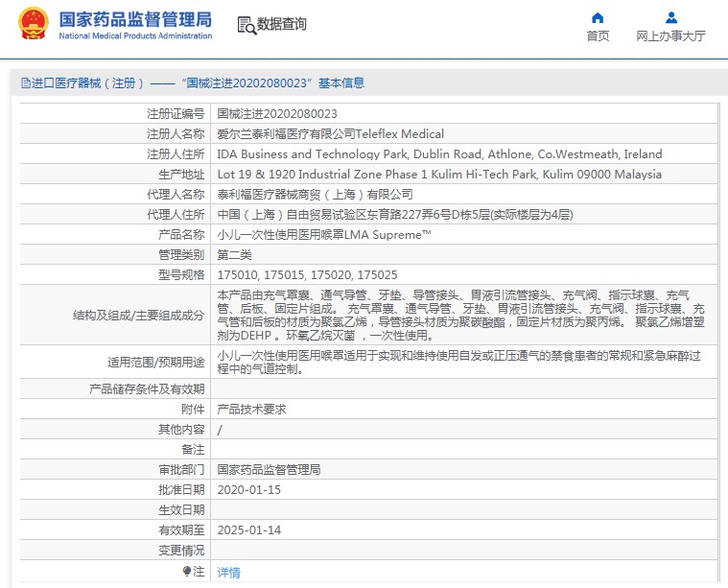Viewport: 728px width, 588px height.
Task: Select the structure and composition description text
Action: click(460, 315)
